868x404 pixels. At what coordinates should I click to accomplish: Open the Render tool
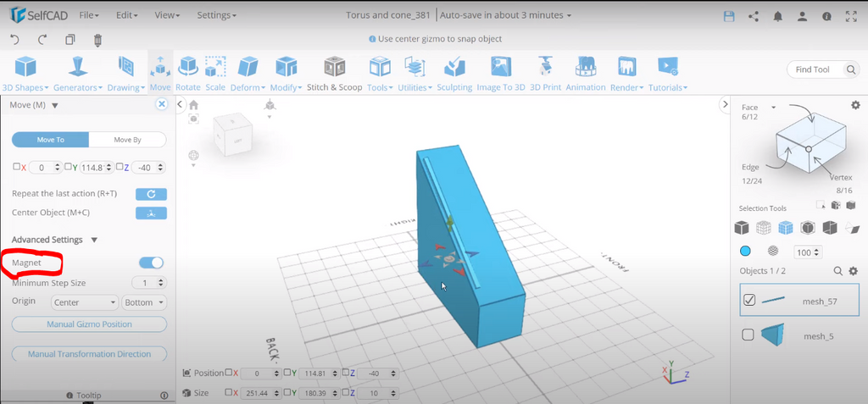pos(626,74)
